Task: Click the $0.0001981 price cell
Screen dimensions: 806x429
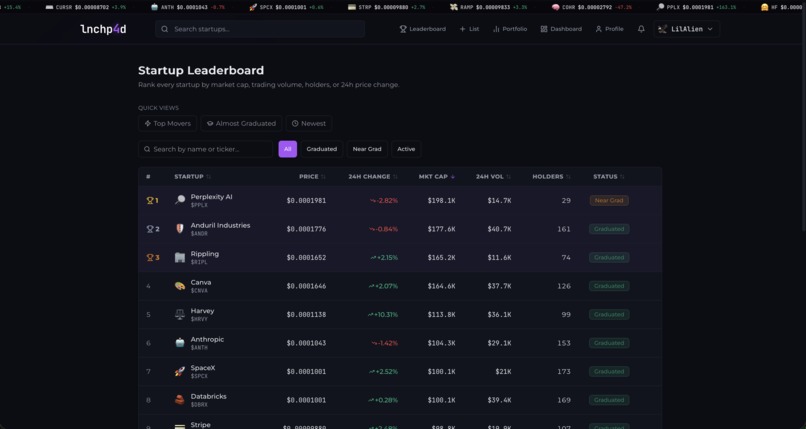Action: (306, 200)
